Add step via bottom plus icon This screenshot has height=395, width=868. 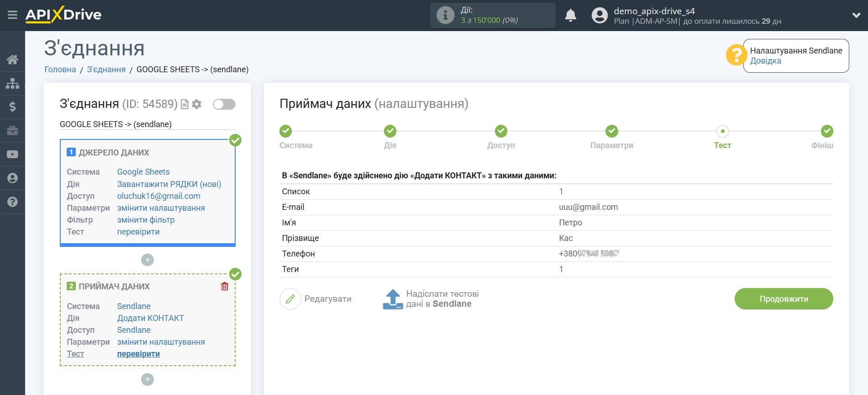[147, 379]
